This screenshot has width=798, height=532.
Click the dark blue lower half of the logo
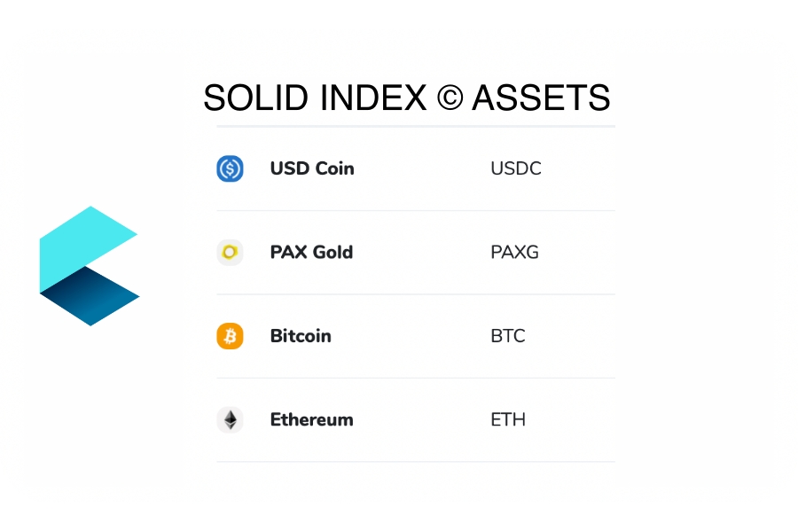pos(90,297)
